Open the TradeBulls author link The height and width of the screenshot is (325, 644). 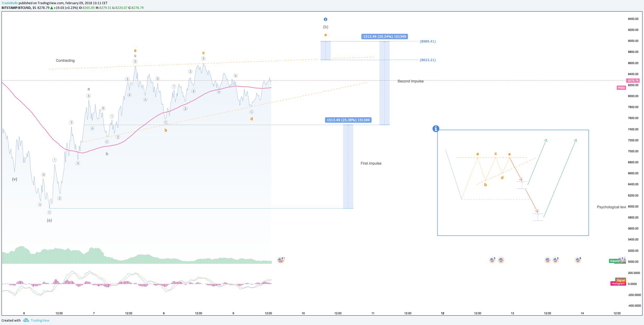pos(9,3)
